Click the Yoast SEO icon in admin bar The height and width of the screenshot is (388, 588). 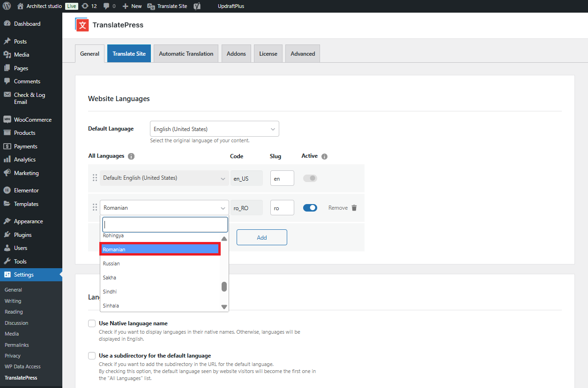tap(197, 6)
